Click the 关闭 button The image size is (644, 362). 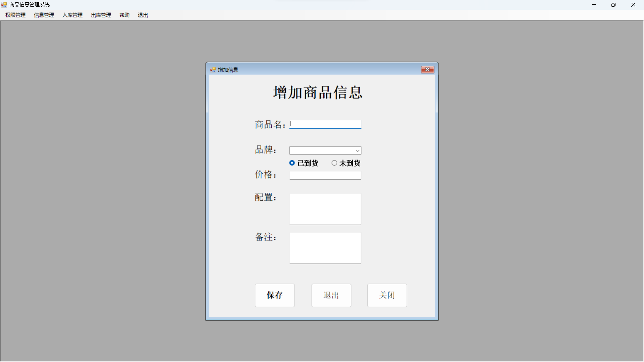pyautogui.click(x=387, y=295)
